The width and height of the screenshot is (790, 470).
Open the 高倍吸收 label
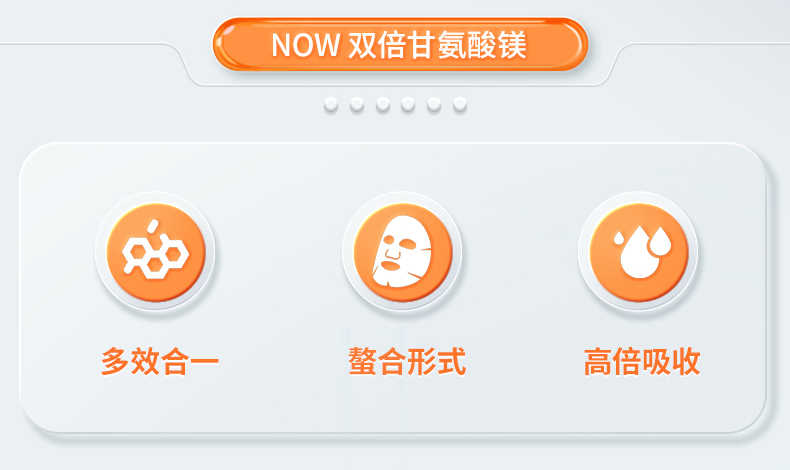(x=642, y=361)
